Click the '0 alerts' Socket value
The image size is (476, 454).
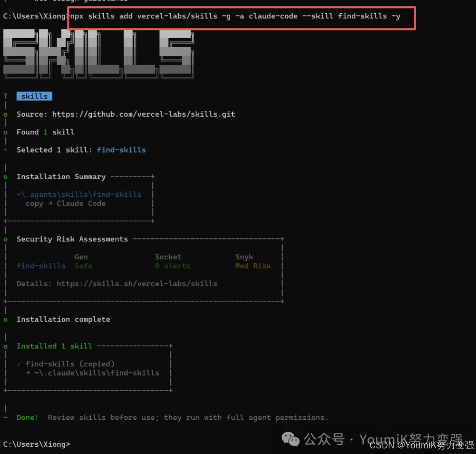(173, 266)
